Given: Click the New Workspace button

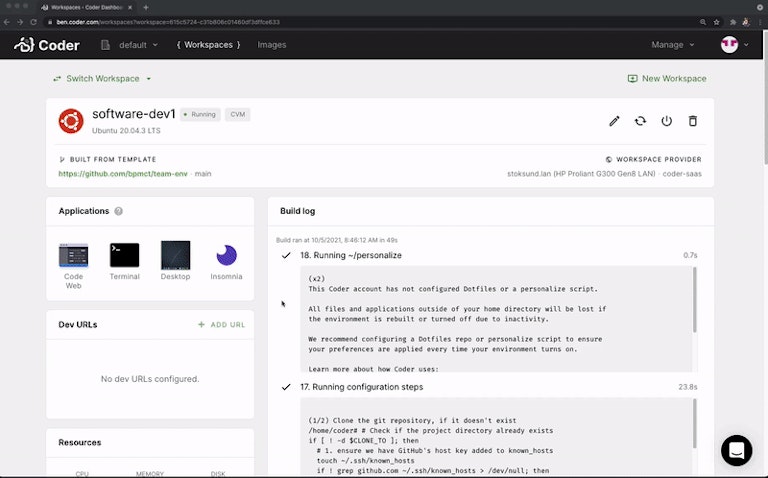Looking at the screenshot, I should [x=667, y=78].
